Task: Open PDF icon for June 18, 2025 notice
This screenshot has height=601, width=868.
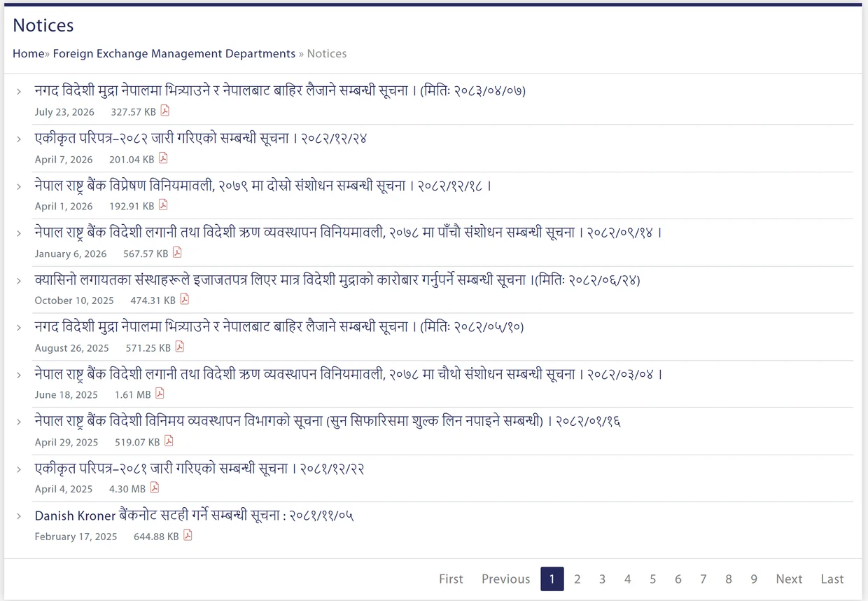Action: tap(160, 394)
